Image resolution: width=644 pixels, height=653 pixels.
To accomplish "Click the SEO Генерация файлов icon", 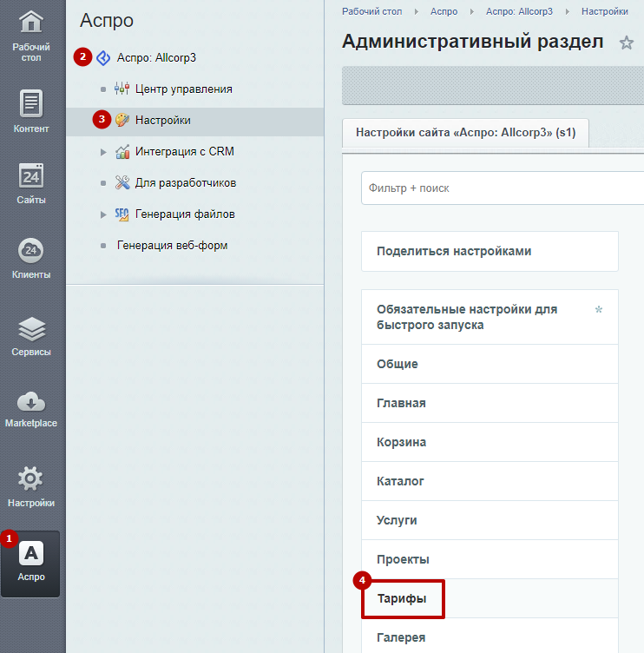I will coord(122,214).
